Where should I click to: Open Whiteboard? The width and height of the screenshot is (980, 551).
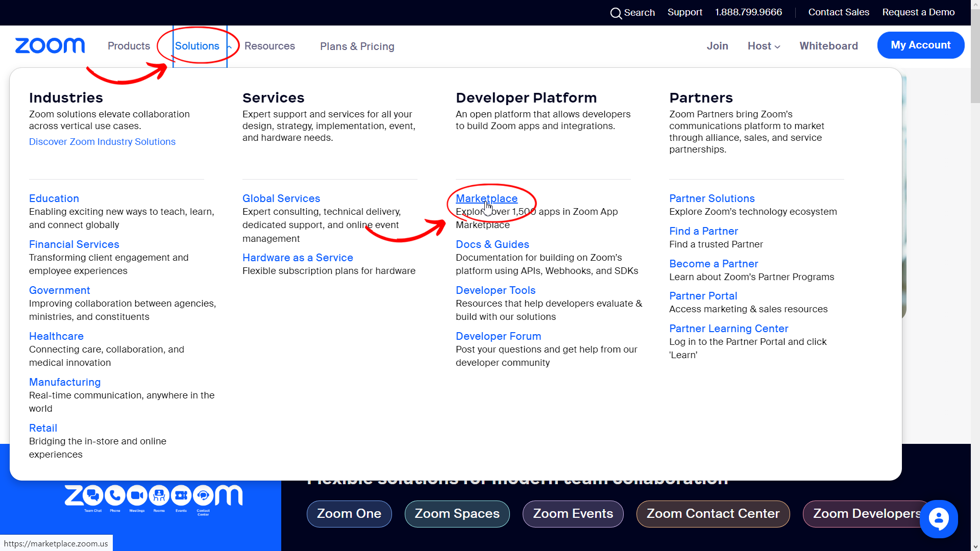click(828, 46)
